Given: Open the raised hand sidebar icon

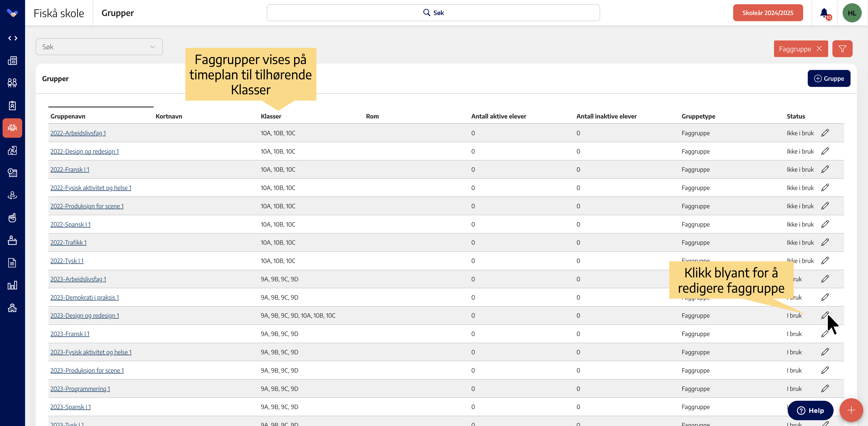Looking at the screenshot, I should click(x=13, y=218).
